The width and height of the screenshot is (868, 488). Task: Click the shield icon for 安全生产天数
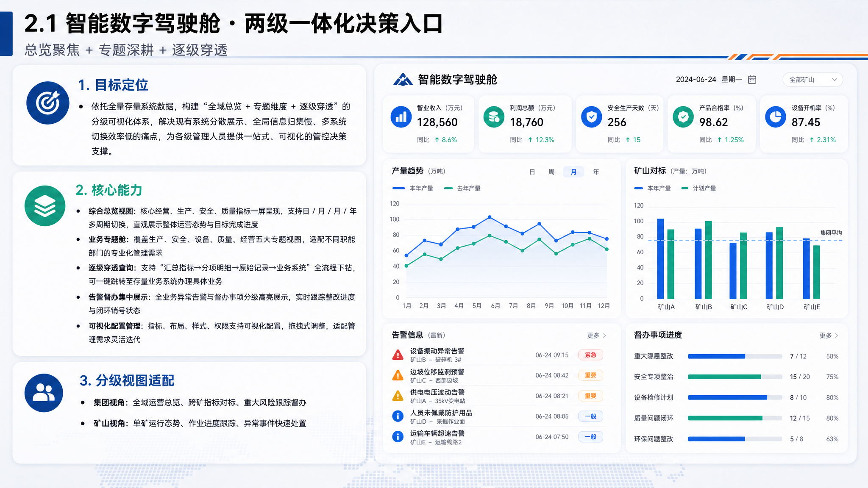tap(591, 117)
